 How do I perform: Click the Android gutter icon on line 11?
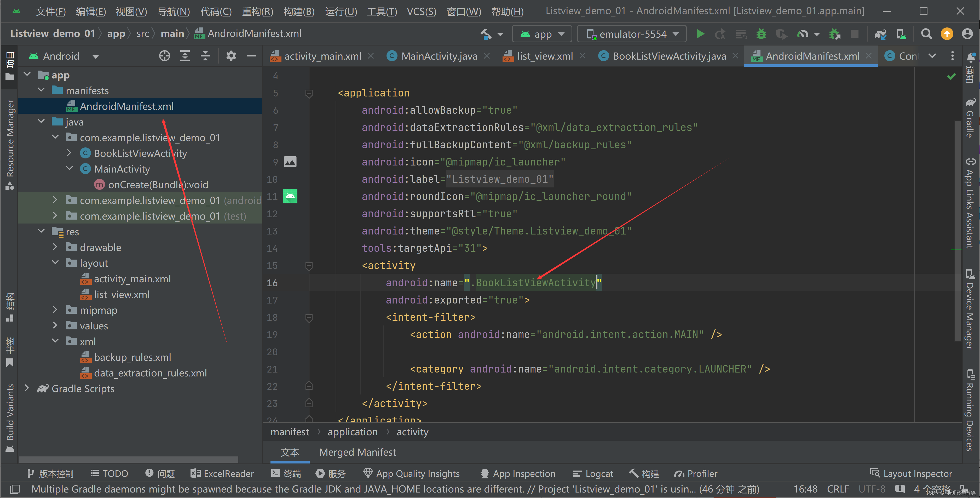[x=290, y=196]
